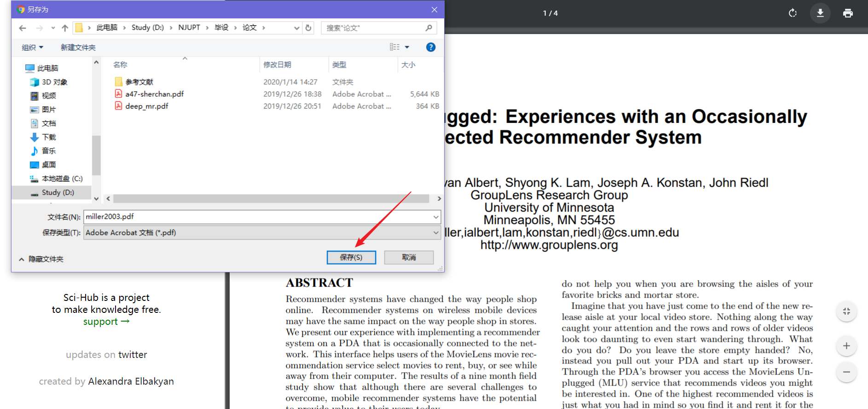Click the Alexandra Elbakyan link
This screenshot has width=868, height=409.
click(x=131, y=381)
